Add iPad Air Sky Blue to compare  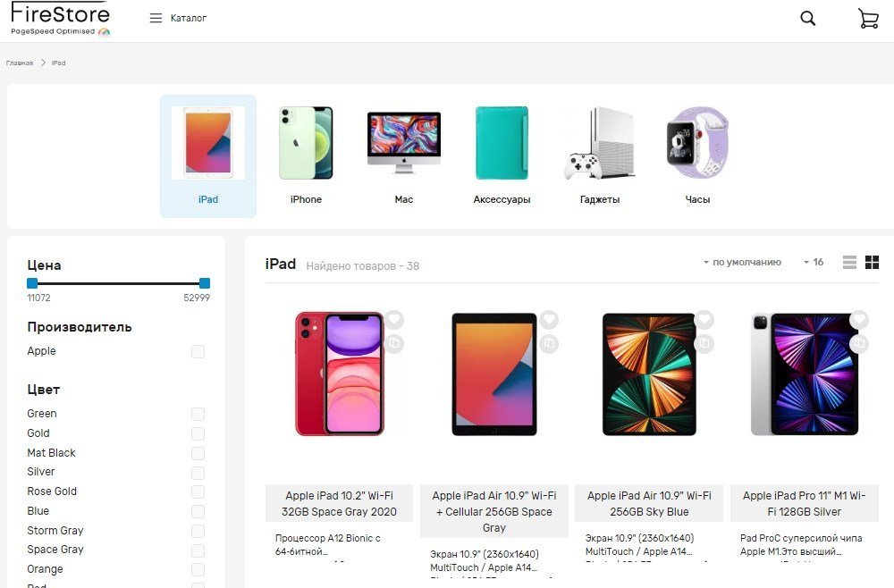pyautogui.click(x=704, y=343)
